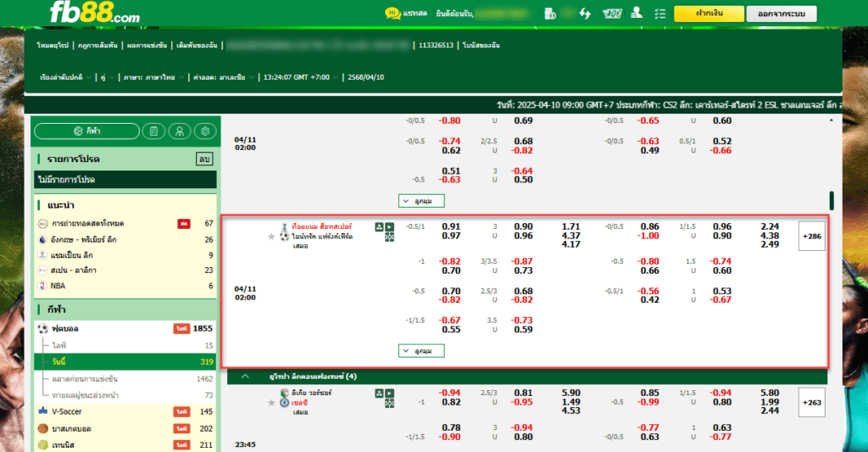The height and width of the screenshot is (452, 868).
Task: Click the ลบ button in รายการโปรด
Action: tap(204, 159)
